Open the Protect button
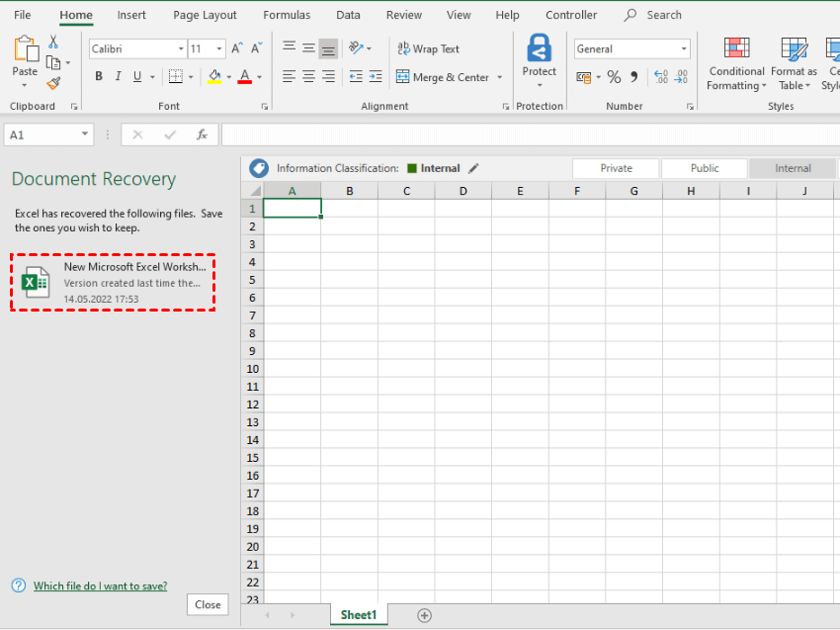Viewport: 840px width, 630px height. point(540,60)
